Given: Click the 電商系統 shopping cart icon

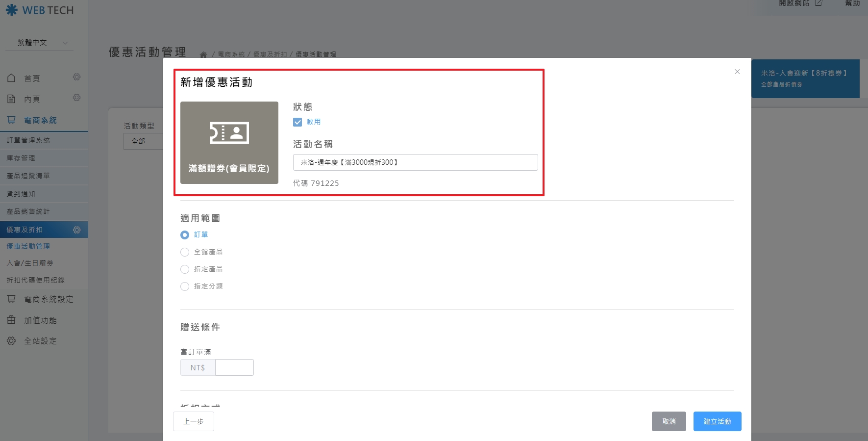Looking at the screenshot, I should [11, 120].
